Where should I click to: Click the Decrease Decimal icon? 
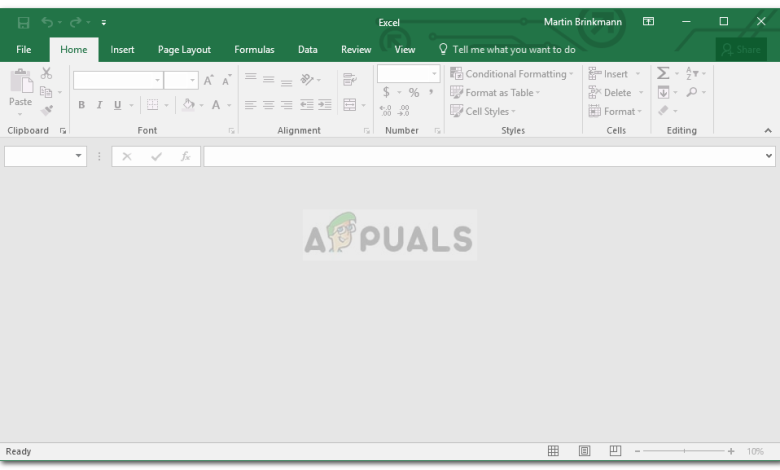[x=403, y=110]
